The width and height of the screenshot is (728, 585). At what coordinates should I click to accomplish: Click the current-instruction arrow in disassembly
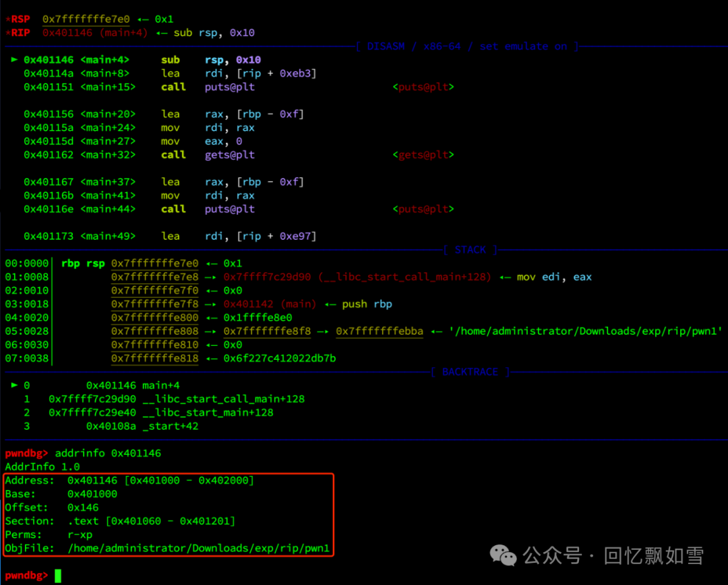(14, 59)
